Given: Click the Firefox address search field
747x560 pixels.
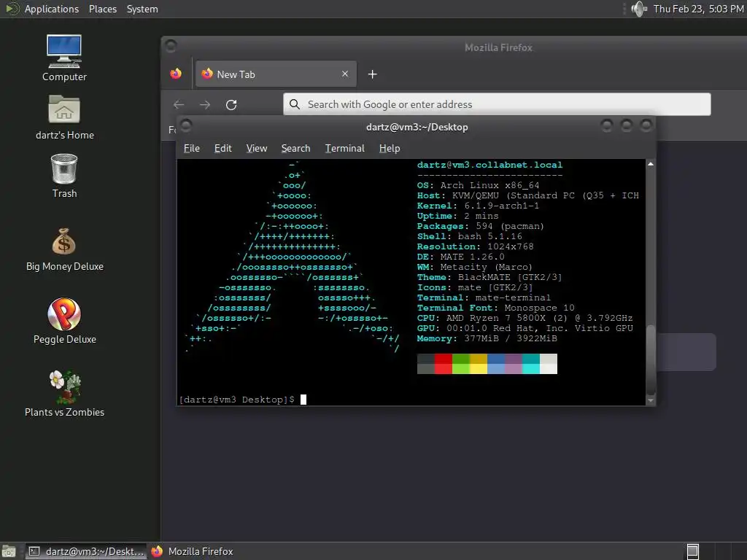Looking at the screenshot, I should pyautogui.click(x=497, y=104).
